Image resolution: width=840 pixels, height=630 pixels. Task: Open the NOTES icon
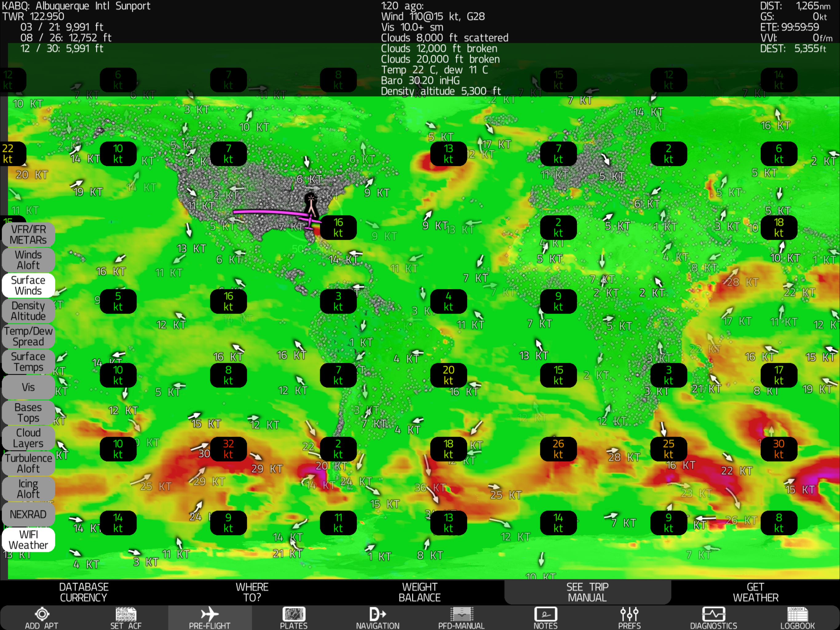tap(545, 614)
